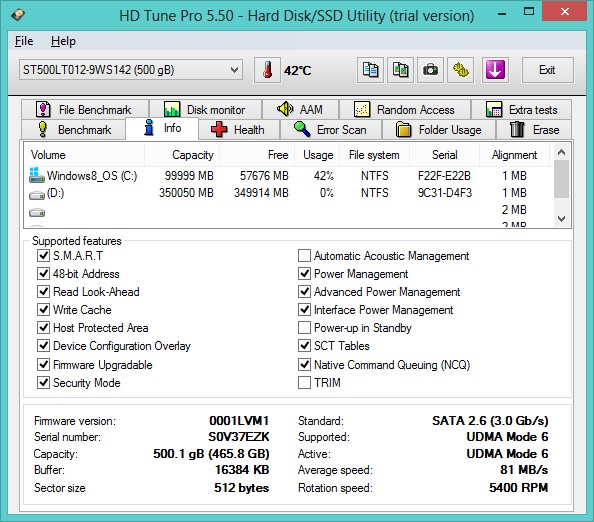
Task: Switch to the Random Access tab
Action: [405, 109]
